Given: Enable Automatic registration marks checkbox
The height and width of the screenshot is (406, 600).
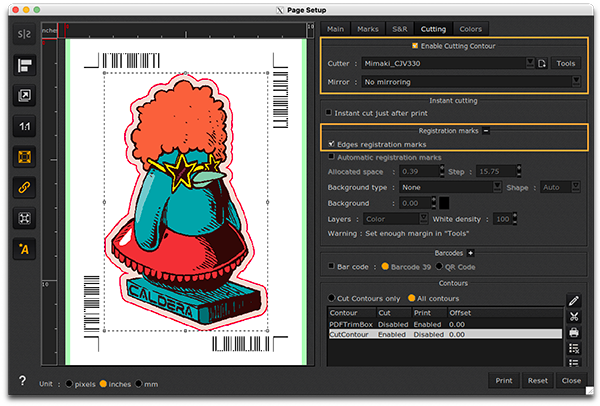Looking at the screenshot, I should [x=331, y=157].
